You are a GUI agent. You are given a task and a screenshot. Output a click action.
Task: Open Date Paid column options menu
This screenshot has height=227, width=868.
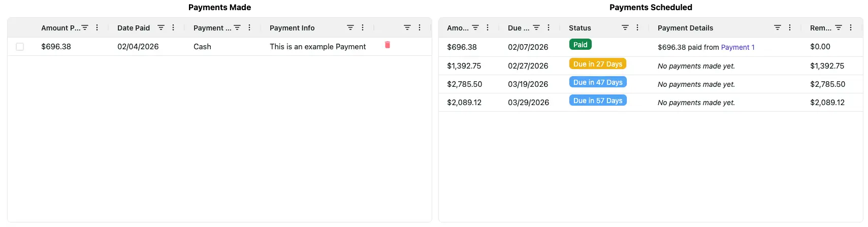pos(173,28)
